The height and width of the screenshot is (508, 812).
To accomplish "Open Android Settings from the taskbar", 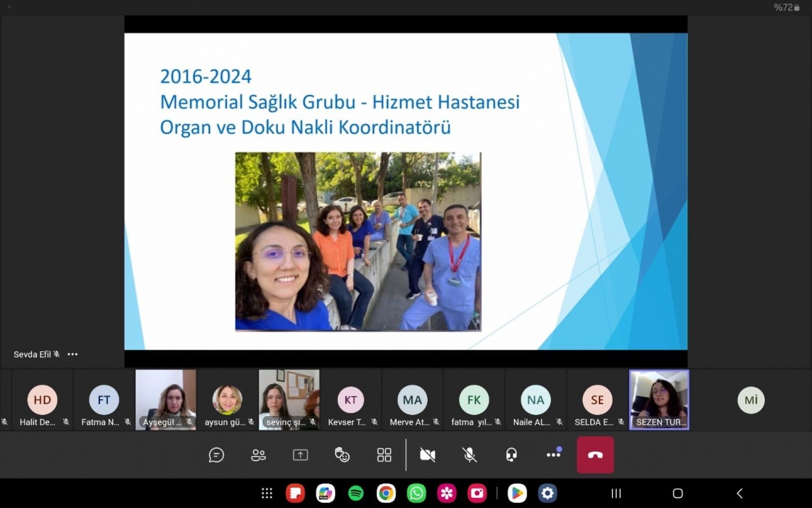I will point(547,493).
